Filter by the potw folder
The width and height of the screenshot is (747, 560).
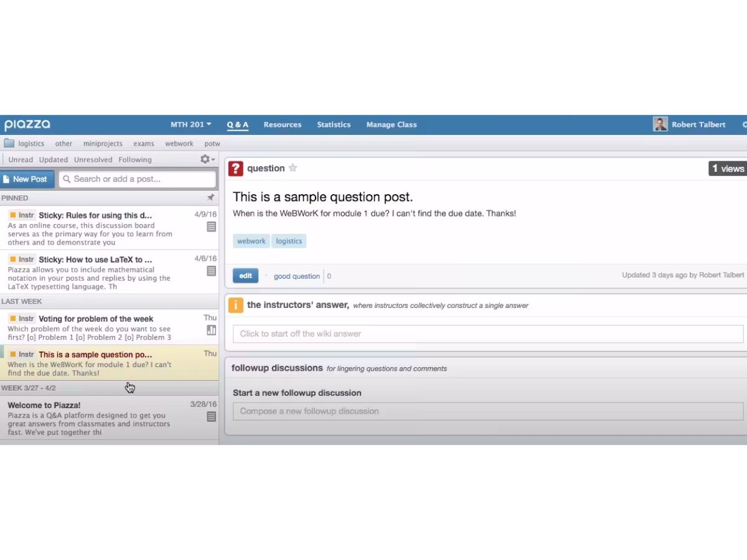(212, 144)
